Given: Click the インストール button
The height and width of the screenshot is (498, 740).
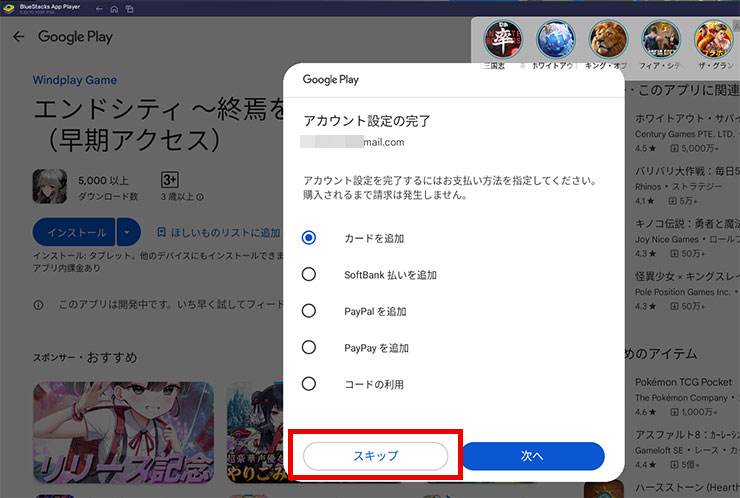Looking at the screenshot, I should pyautogui.click(x=74, y=232).
